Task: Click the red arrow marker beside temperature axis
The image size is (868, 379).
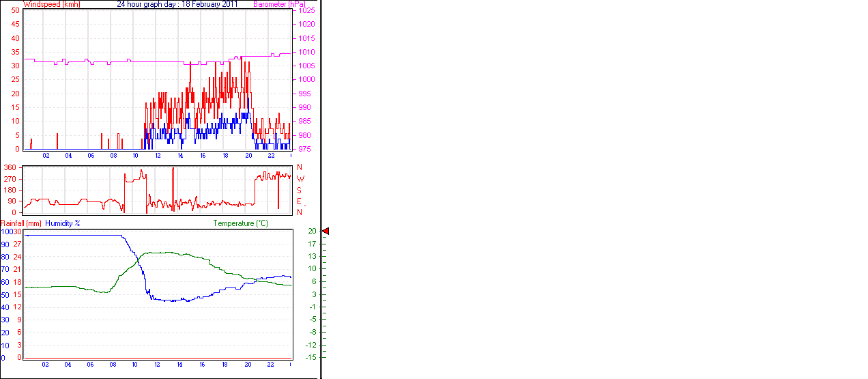Action: tap(325, 231)
